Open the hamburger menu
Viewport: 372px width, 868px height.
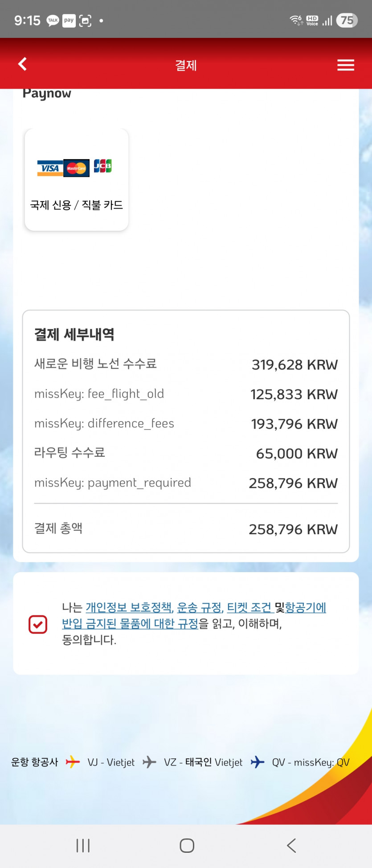coord(345,65)
